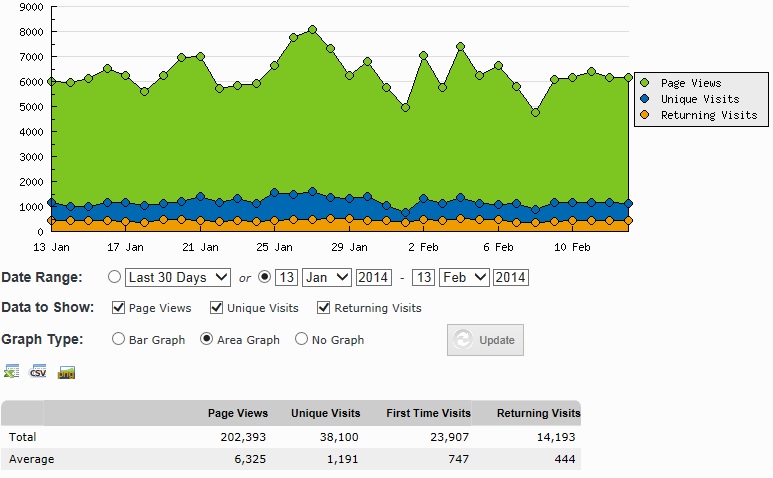Toggle the Unique Visits checkbox
The height and width of the screenshot is (478, 773).
(x=217, y=308)
